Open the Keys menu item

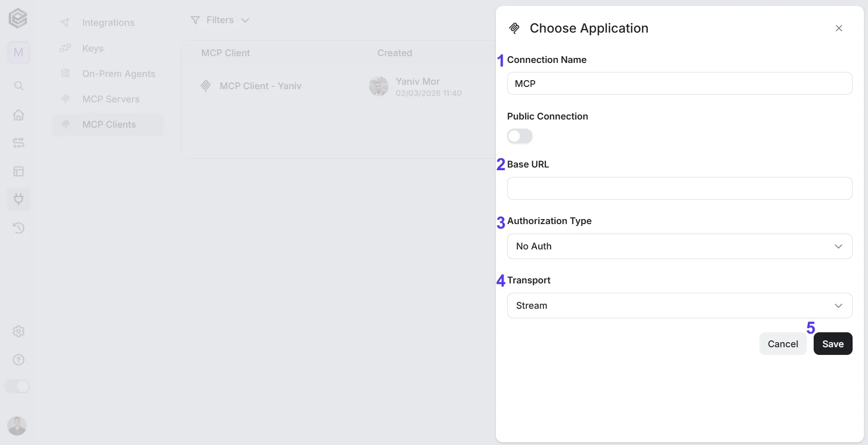point(108,48)
